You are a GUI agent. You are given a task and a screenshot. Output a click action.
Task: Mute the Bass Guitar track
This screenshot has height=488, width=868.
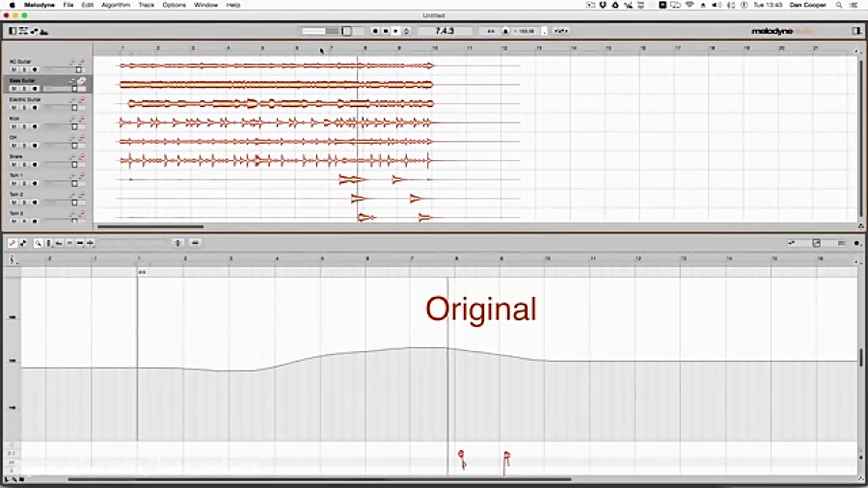pyautogui.click(x=14, y=89)
